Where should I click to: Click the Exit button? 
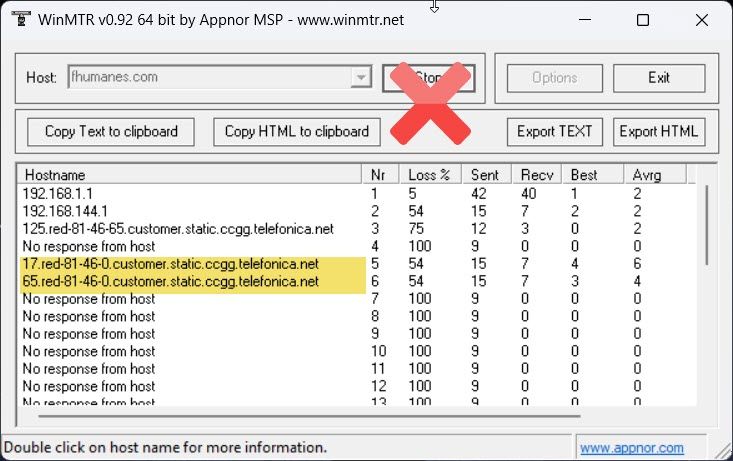coord(658,78)
